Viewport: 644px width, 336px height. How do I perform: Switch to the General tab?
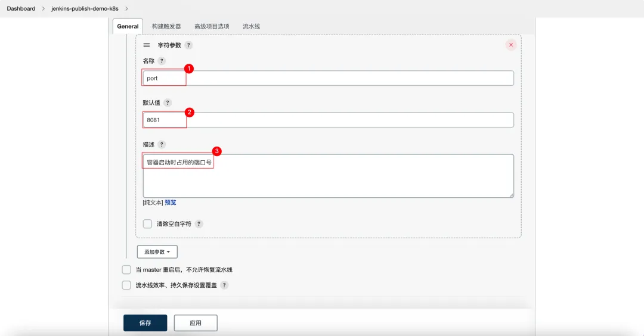tap(128, 26)
